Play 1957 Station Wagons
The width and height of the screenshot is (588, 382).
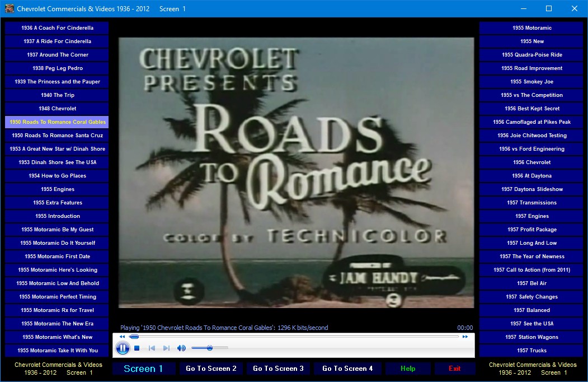click(x=531, y=337)
